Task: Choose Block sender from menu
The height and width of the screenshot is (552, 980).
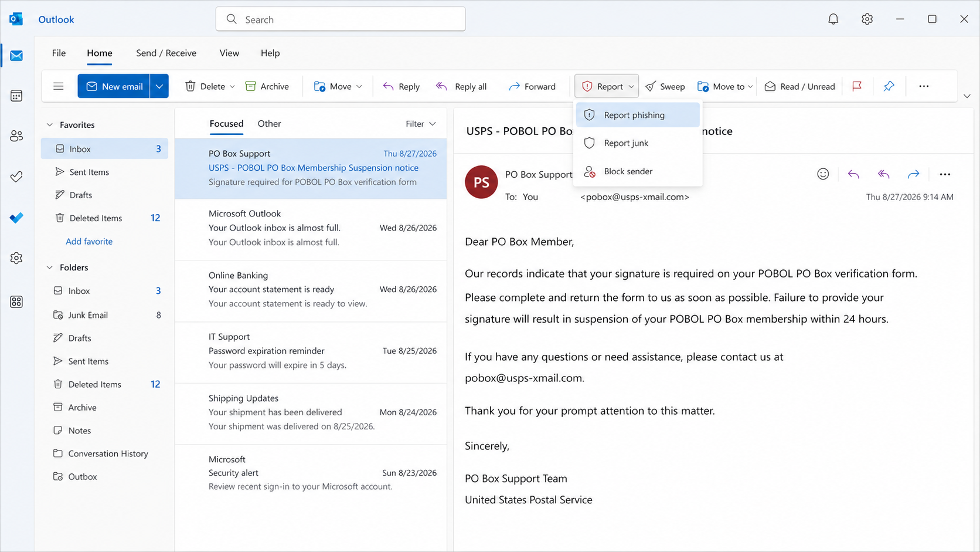Action: click(x=638, y=171)
